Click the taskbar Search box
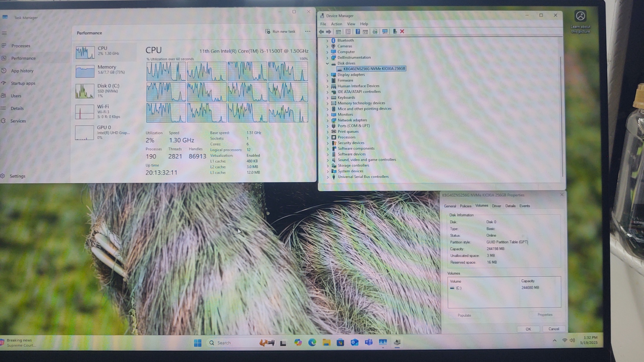The width and height of the screenshot is (644, 362). (x=231, y=343)
